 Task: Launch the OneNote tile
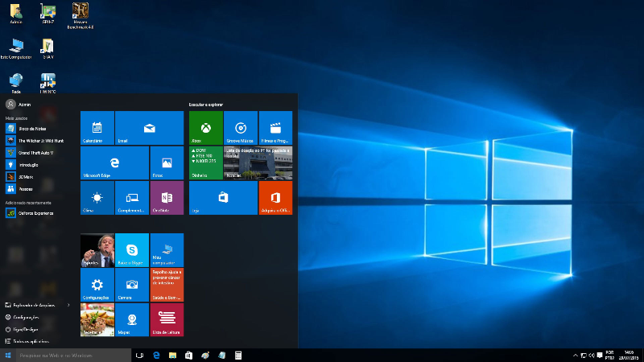[x=167, y=198]
